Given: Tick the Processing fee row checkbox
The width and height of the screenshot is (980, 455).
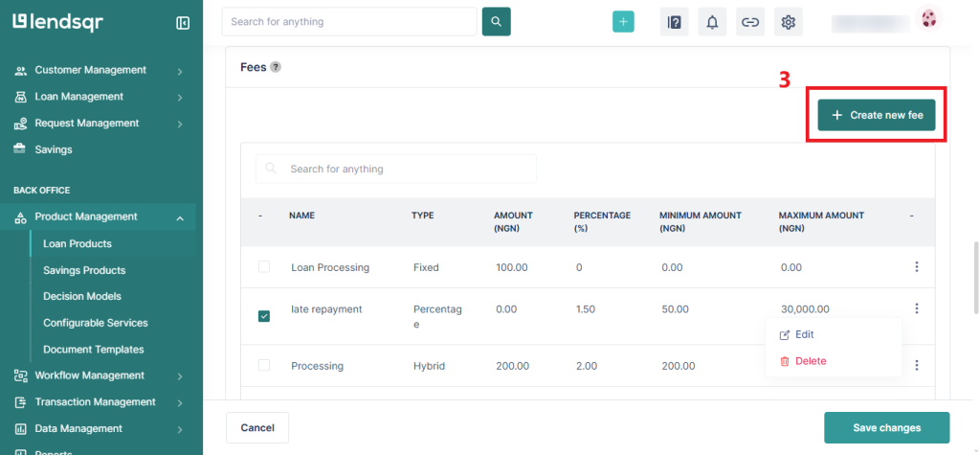Looking at the screenshot, I should point(264,365).
